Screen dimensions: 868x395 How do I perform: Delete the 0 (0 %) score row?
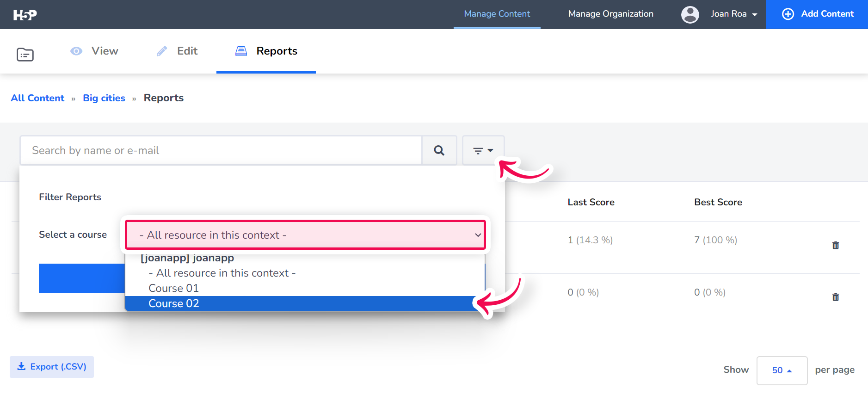(x=836, y=297)
